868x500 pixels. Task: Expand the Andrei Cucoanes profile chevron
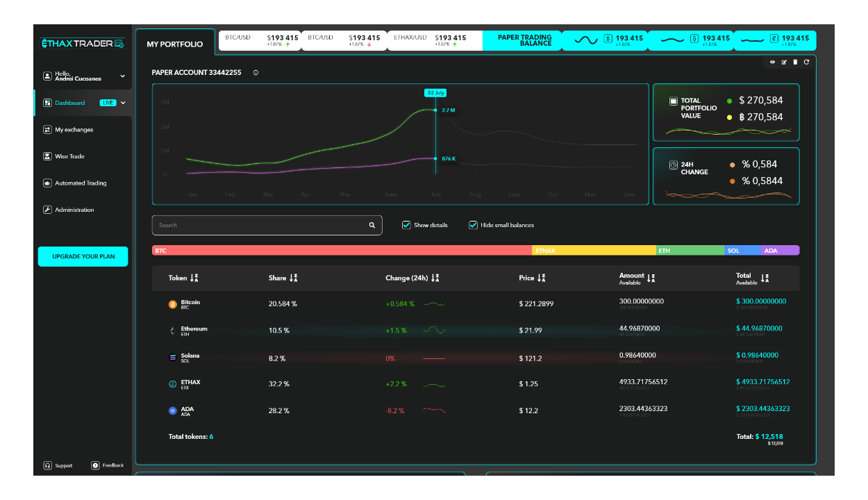(x=122, y=75)
